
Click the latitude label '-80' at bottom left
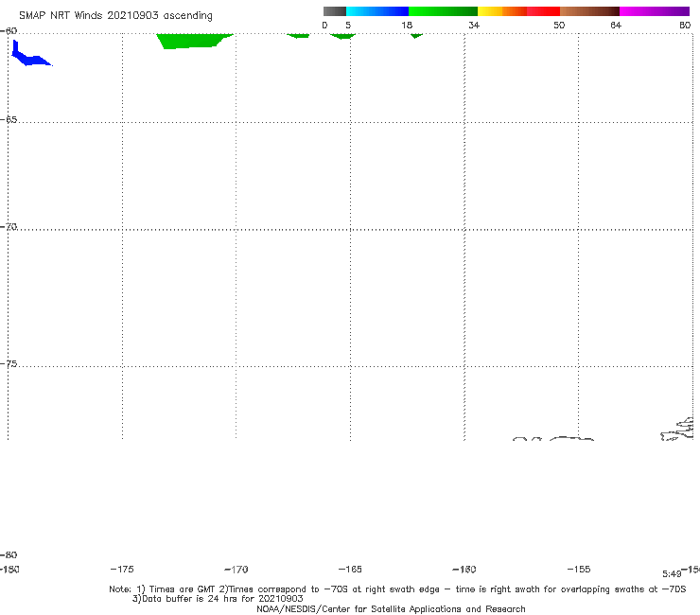click(x=9, y=554)
